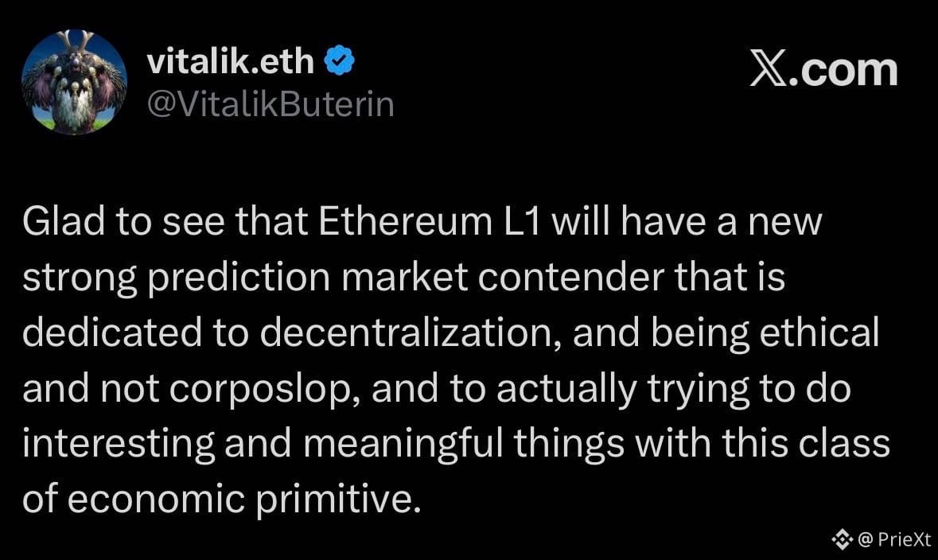Open the @VitalikButerin handle

coord(271,104)
